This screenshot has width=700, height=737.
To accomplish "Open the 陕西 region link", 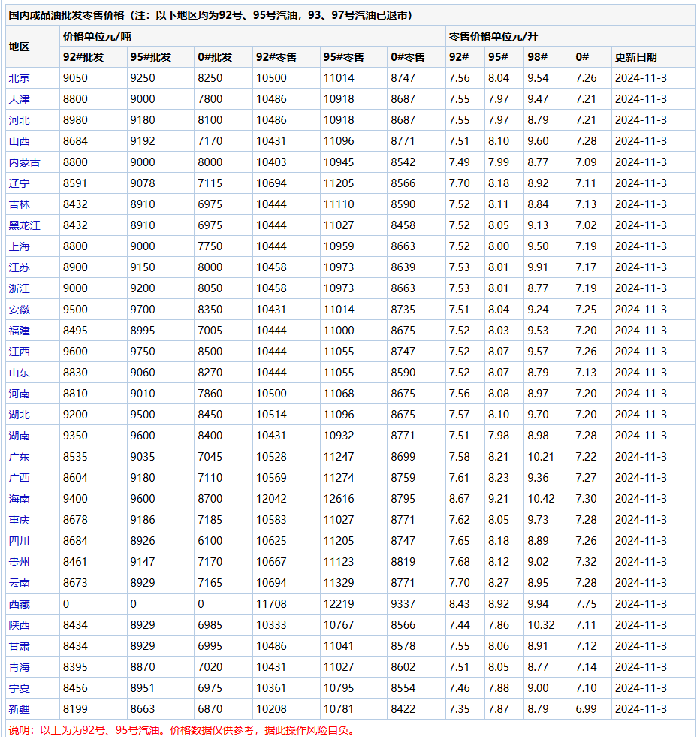I will click(19, 625).
